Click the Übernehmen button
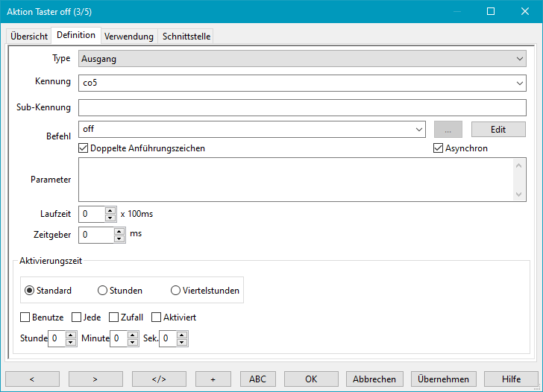543x392 pixels. [x=444, y=379]
